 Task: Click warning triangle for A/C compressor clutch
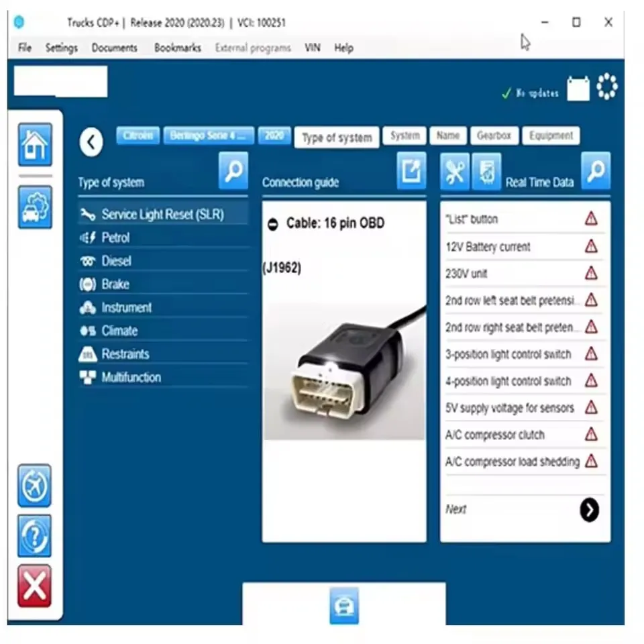pos(591,434)
